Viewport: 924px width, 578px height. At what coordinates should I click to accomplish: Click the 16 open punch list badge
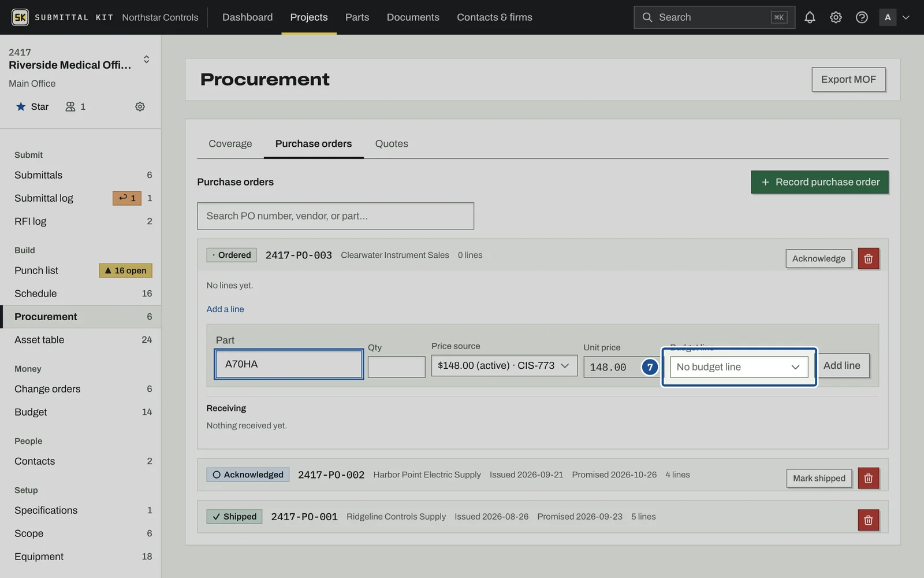pyautogui.click(x=125, y=271)
